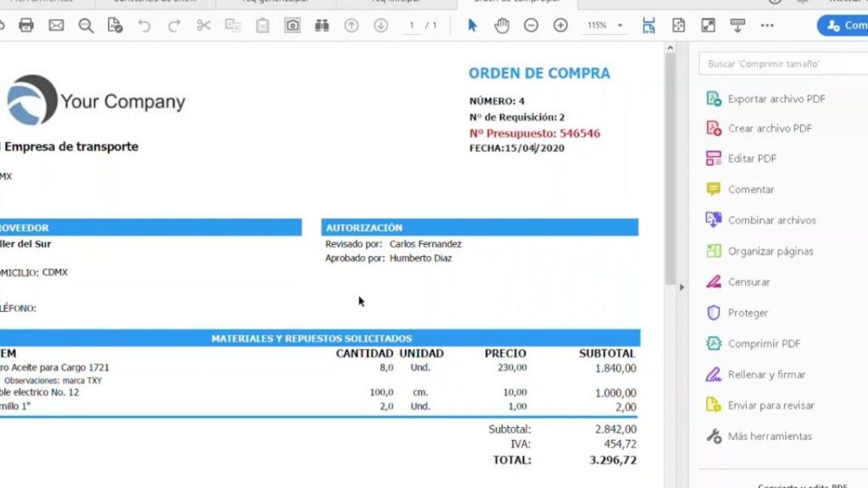868x488 pixels.
Task: Open the 115% zoom level dropdown
Action: click(x=604, y=25)
